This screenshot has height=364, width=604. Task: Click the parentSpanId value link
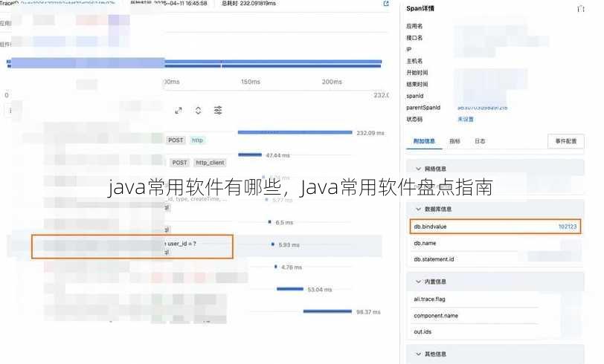(482, 108)
